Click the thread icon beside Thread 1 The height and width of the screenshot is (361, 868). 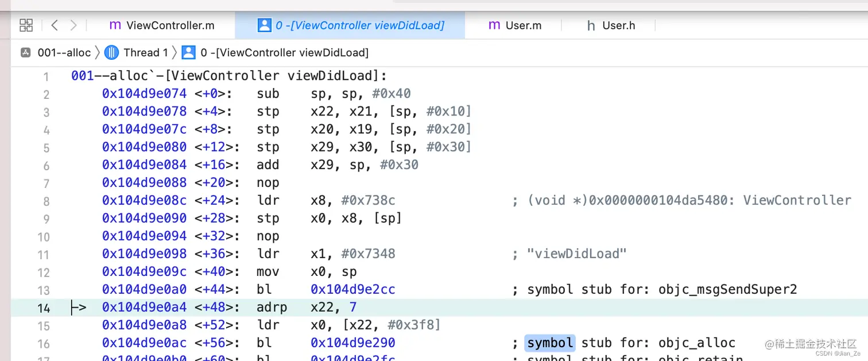(111, 52)
